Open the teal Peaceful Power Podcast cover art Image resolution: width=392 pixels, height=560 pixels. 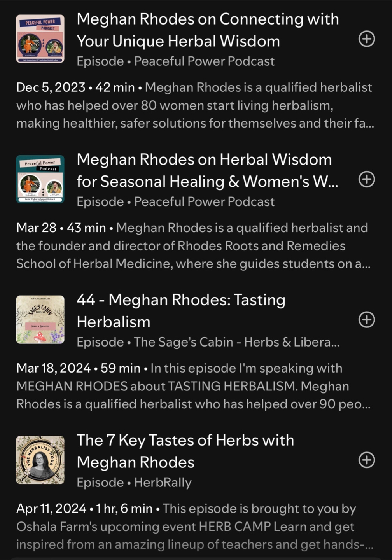click(x=40, y=179)
